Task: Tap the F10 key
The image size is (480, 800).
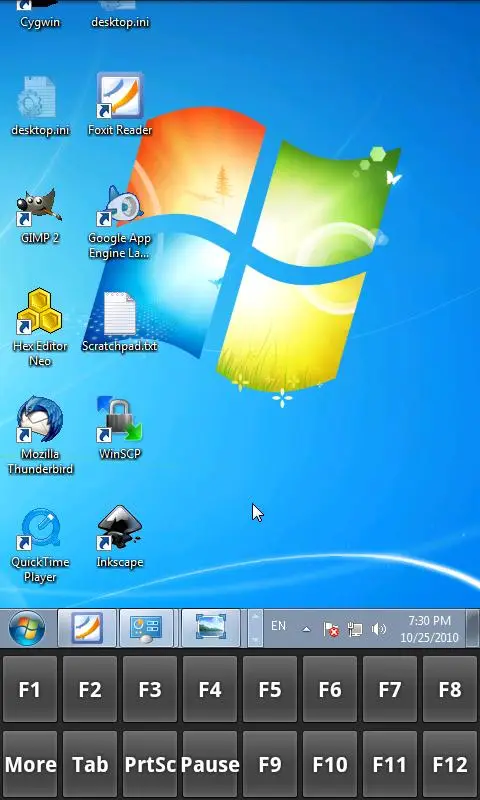Action: (x=330, y=764)
